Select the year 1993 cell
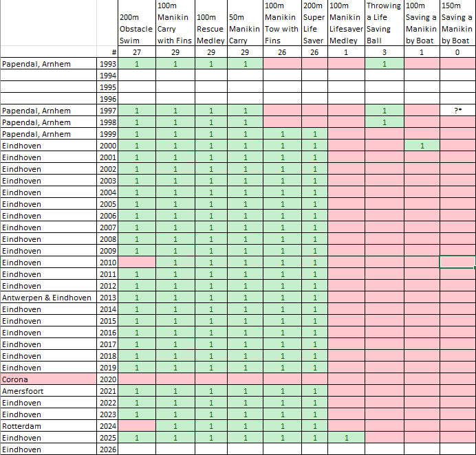The image size is (476, 455). click(107, 63)
